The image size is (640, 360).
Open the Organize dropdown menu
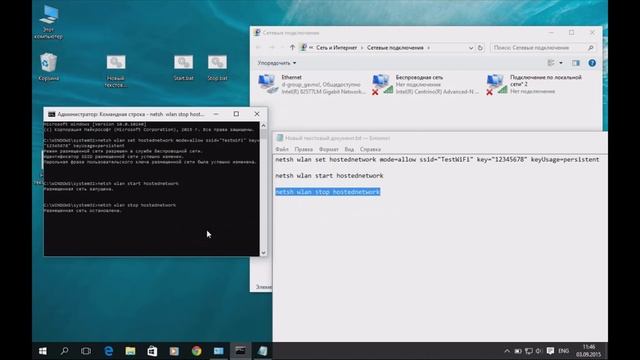277,63
